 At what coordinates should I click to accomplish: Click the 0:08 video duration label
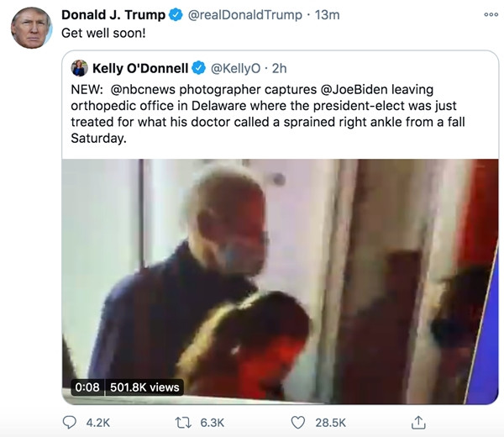point(87,387)
